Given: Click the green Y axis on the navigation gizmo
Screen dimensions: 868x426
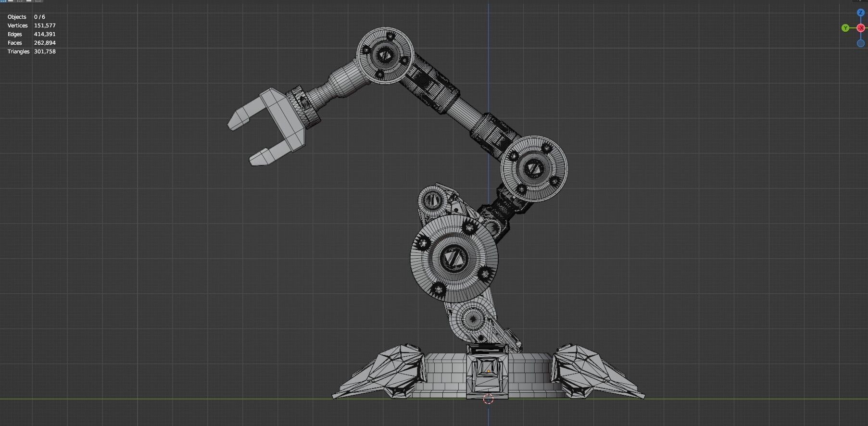Looking at the screenshot, I should [x=845, y=28].
